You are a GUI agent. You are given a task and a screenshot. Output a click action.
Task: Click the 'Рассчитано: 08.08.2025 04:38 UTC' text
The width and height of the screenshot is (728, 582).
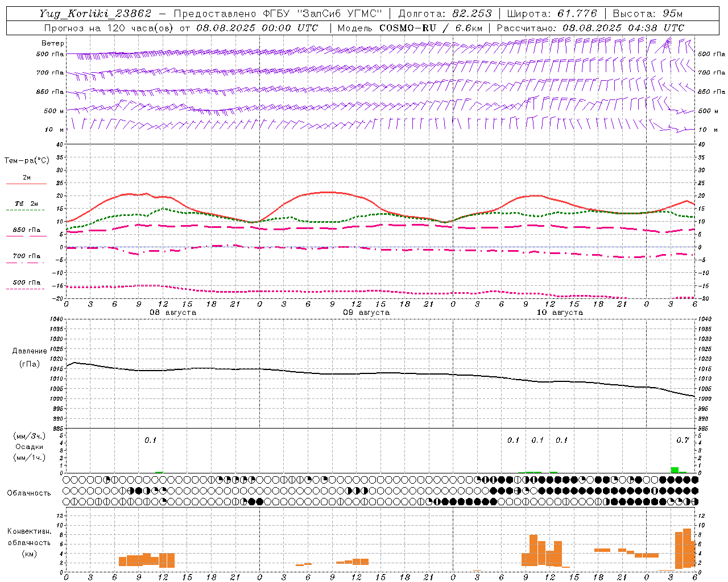[590, 28]
